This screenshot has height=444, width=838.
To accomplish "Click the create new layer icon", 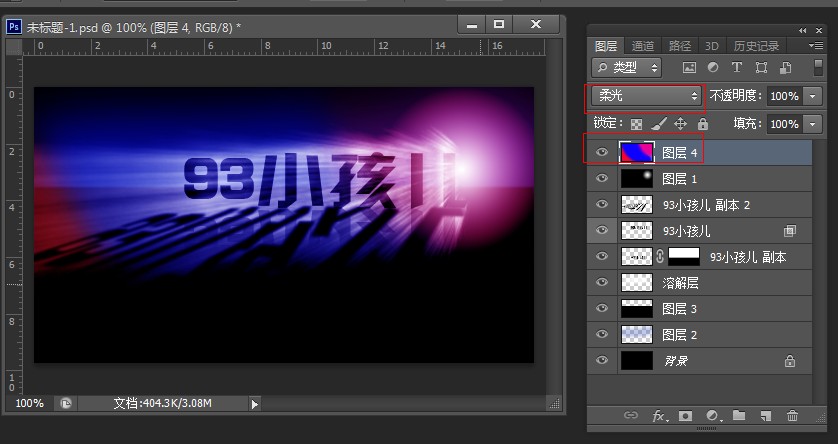I will [766, 415].
